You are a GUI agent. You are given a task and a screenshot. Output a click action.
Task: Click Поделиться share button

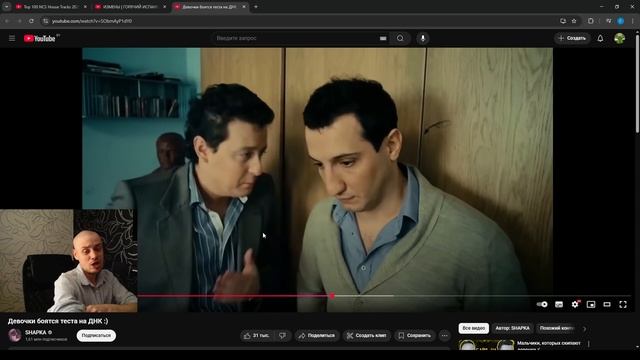point(317,336)
